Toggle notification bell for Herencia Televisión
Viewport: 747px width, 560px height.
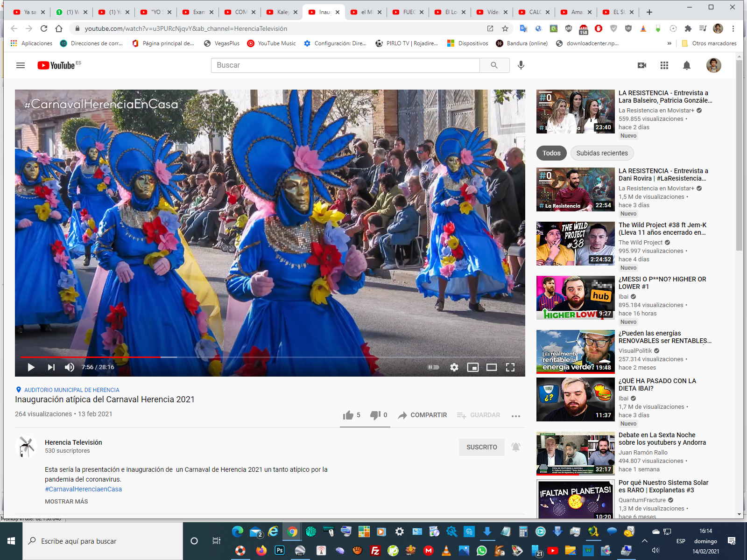click(516, 447)
